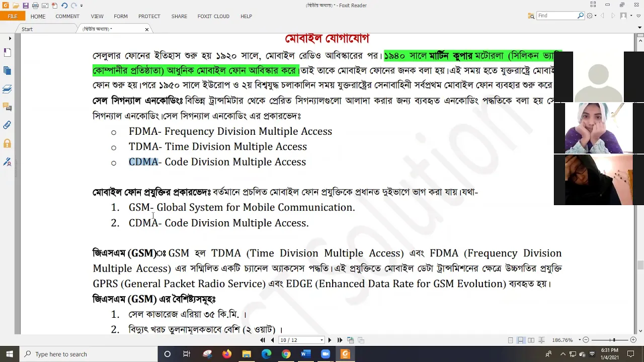This screenshot has height=362, width=644.
Task: Open the FILE menu
Action: click(x=13, y=16)
